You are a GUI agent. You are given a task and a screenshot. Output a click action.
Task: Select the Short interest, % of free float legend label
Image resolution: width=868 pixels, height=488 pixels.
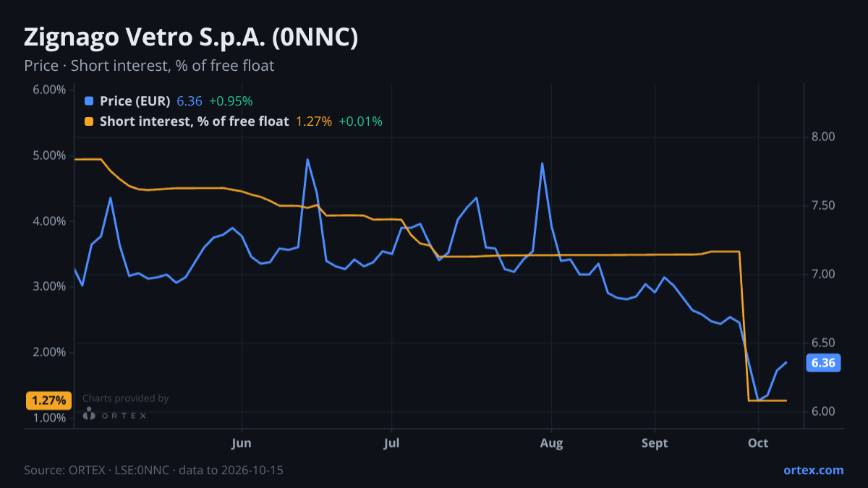[195, 121]
